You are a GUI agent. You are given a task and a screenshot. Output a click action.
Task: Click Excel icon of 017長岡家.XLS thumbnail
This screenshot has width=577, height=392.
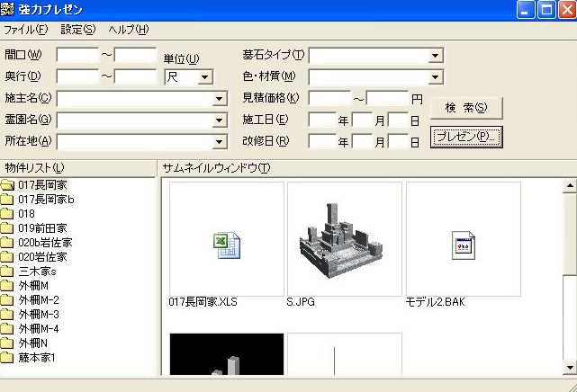(x=227, y=245)
